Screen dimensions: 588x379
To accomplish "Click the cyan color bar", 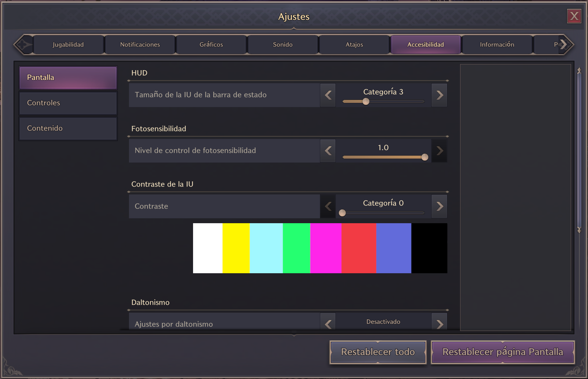I will (266, 248).
